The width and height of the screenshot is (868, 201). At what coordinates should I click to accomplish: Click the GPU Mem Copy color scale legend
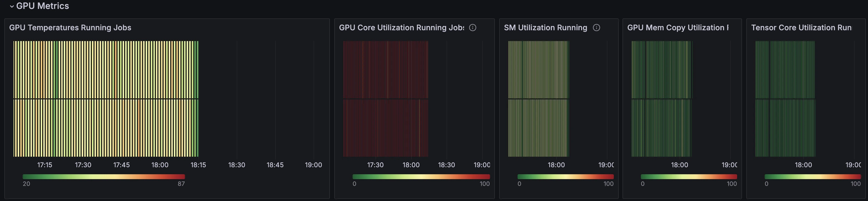pyautogui.click(x=689, y=176)
